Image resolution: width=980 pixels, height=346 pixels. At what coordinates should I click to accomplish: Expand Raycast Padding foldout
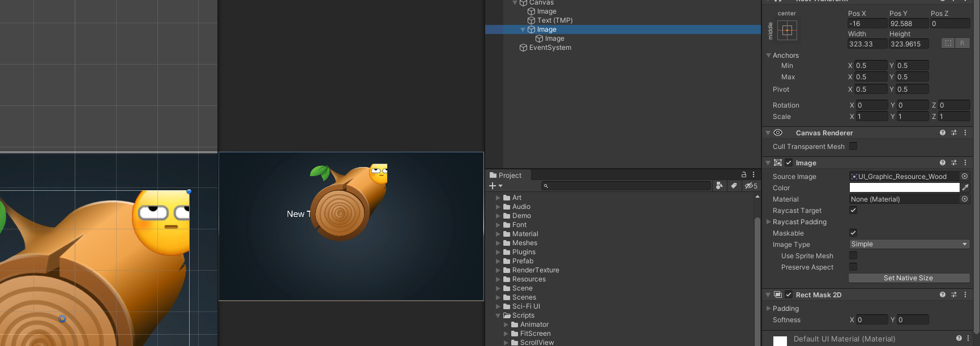pyautogui.click(x=768, y=222)
